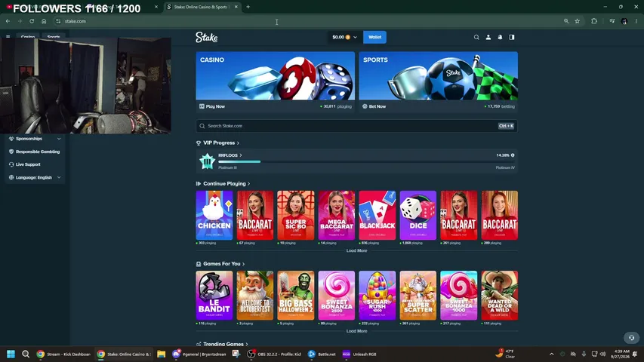Open Chrome extensions puzzle icon
Image resolution: width=644 pixels, height=362 pixels.
(x=594, y=21)
